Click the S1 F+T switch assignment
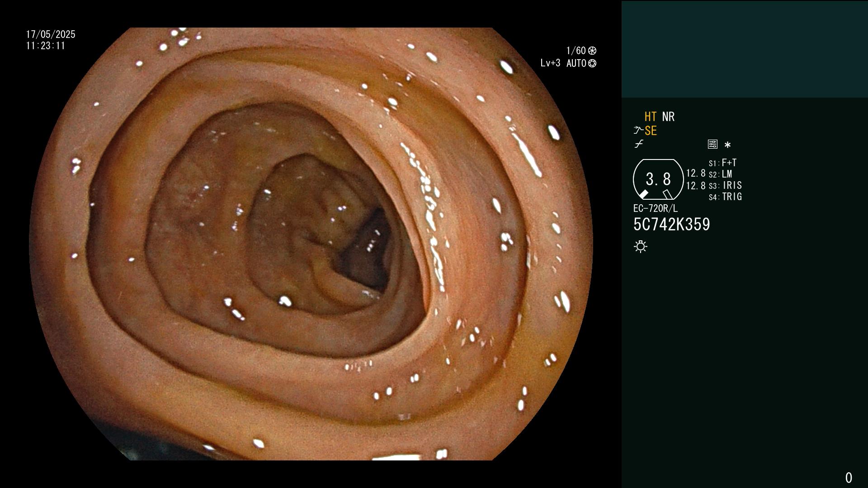The image size is (868, 488). 723,163
